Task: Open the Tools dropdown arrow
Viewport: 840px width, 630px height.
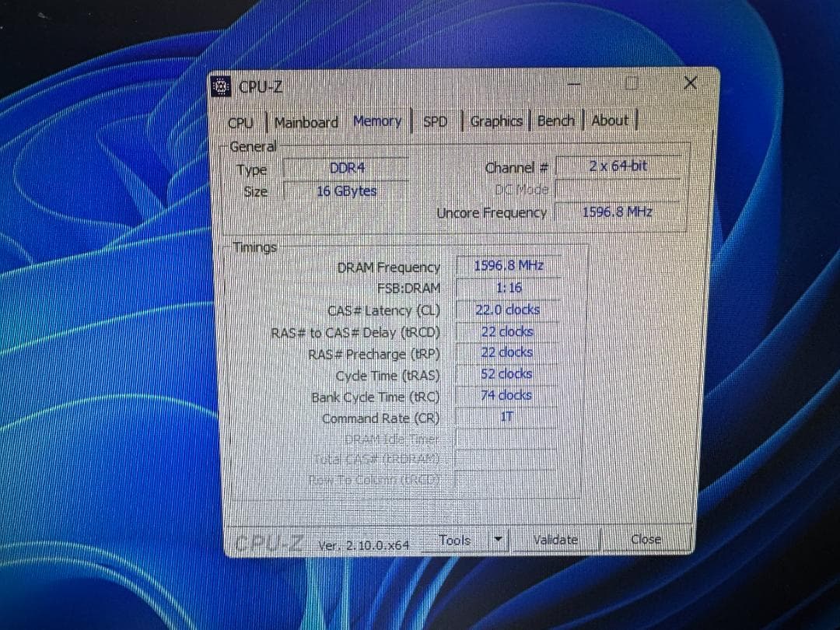Action: [x=499, y=540]
